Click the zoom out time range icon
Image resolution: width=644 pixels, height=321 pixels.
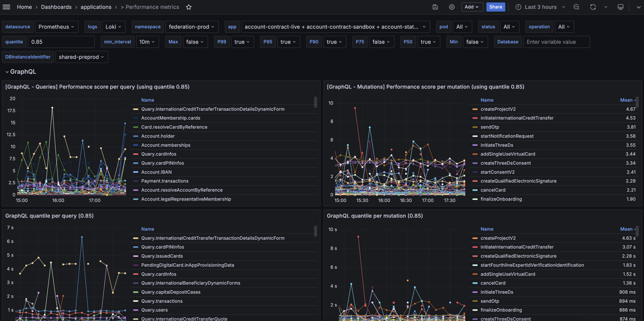click(x=576, y=7)
